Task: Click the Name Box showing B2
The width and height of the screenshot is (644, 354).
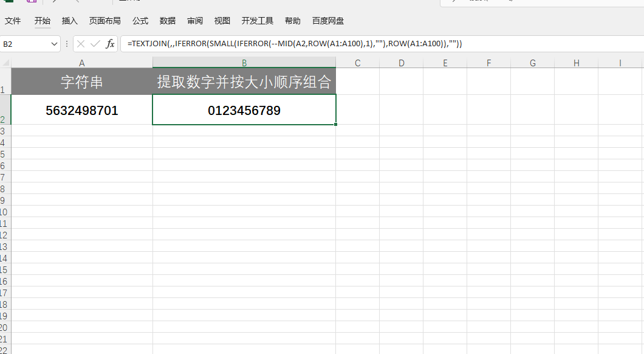Action: click(26, 44)
